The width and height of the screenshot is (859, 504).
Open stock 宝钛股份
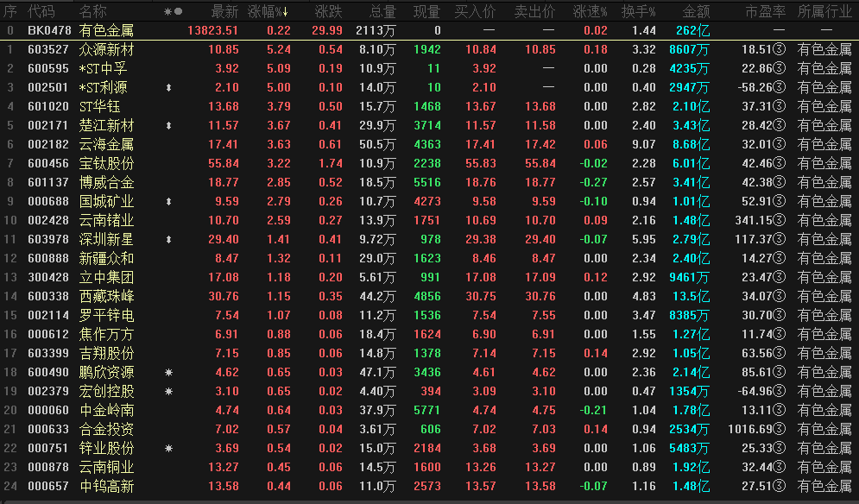(x=106, y=163)
